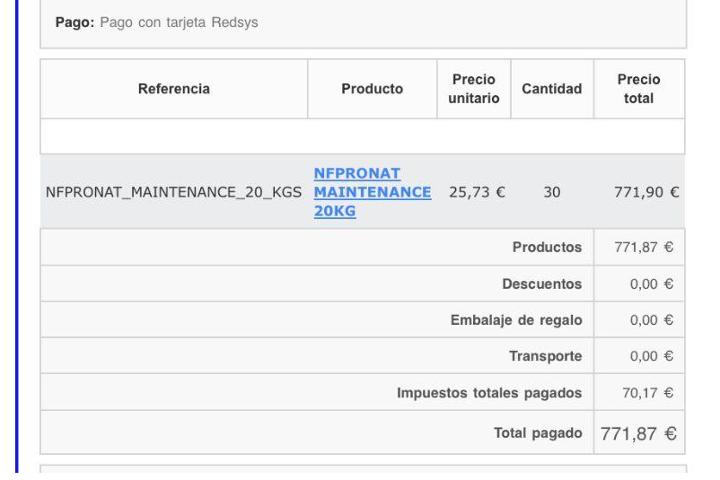Click the Cantidad column header

click(552, 89)
